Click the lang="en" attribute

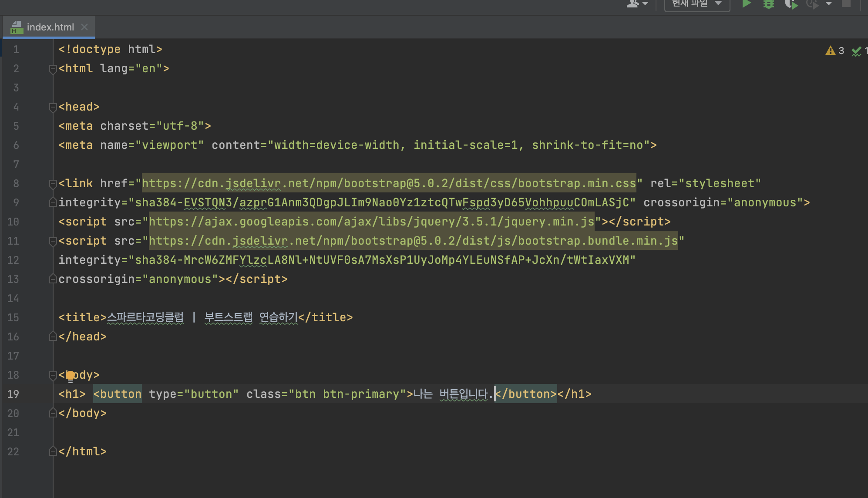pyautogui.click(x=131, y=68)
